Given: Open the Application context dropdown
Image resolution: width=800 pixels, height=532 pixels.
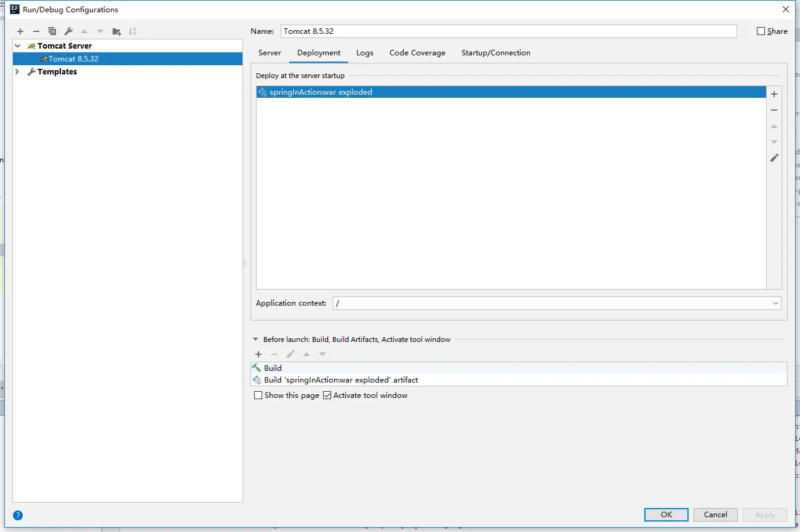Looking at the screenshot, I should [x=775, y=303].
